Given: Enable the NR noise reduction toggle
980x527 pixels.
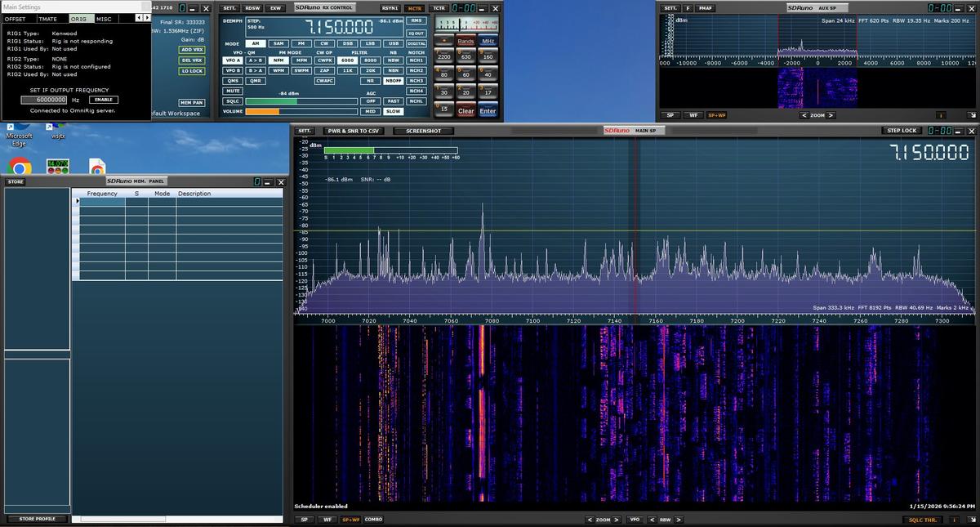Looking at the screenshot, I should (x=371, y=81).
